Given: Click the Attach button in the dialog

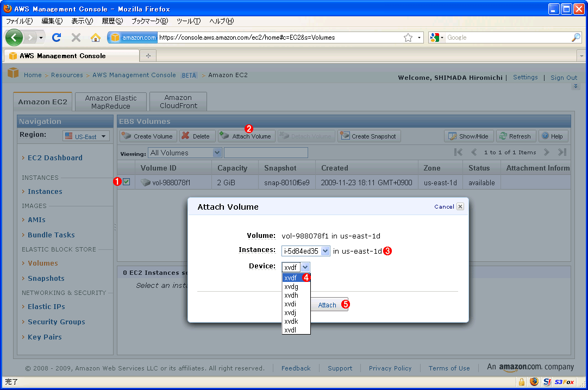Looking at the screenshot, I should [327, 305].
